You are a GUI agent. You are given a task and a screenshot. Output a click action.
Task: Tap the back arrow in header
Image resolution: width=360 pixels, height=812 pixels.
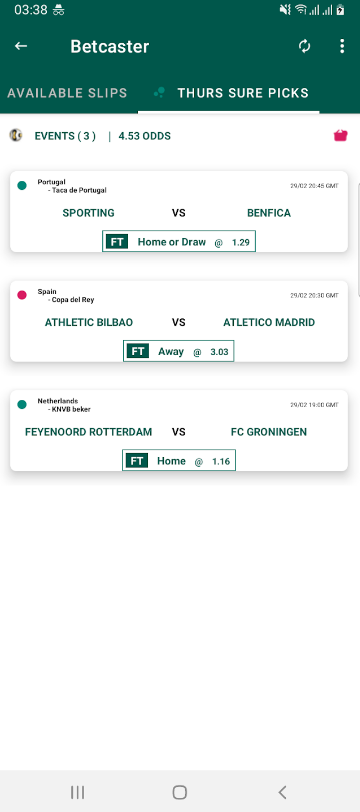(x=21, y=46)
